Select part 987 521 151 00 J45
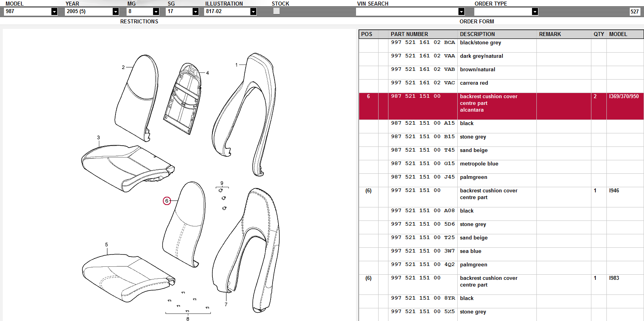Viewport: 644px width, 321px height. point(423,177)
